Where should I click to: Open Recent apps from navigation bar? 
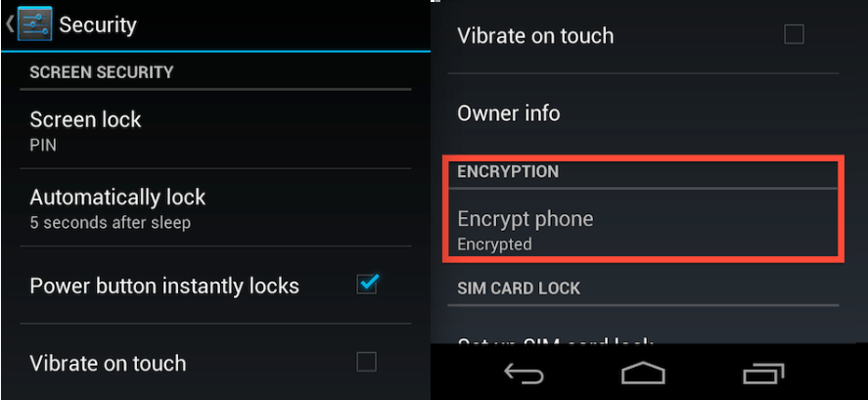(x=763, y=374)
